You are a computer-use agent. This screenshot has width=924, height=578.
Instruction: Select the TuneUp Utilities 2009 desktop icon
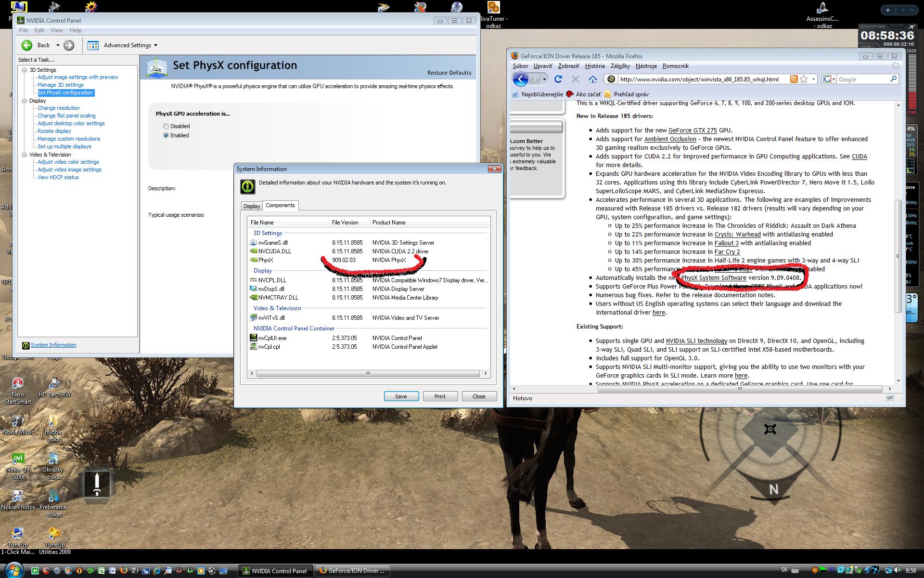pos(54,541)
